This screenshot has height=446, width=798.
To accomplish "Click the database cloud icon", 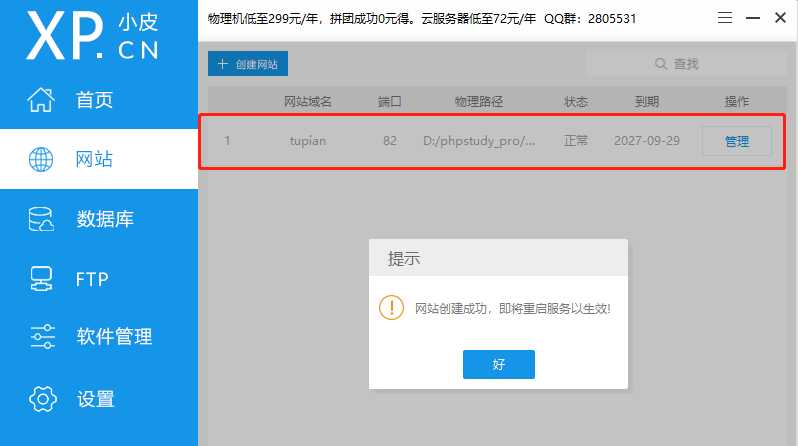I will click(x=41, y=219).
